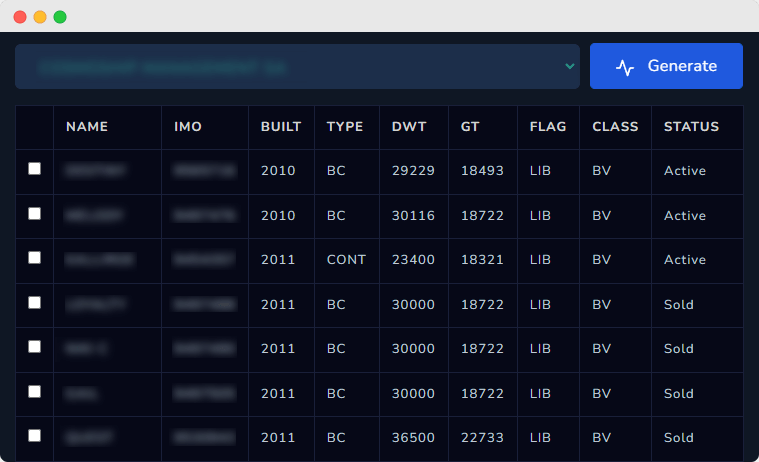Check the box for the CONT type vessel
759x462 pixels.
(x=35, y=258)
